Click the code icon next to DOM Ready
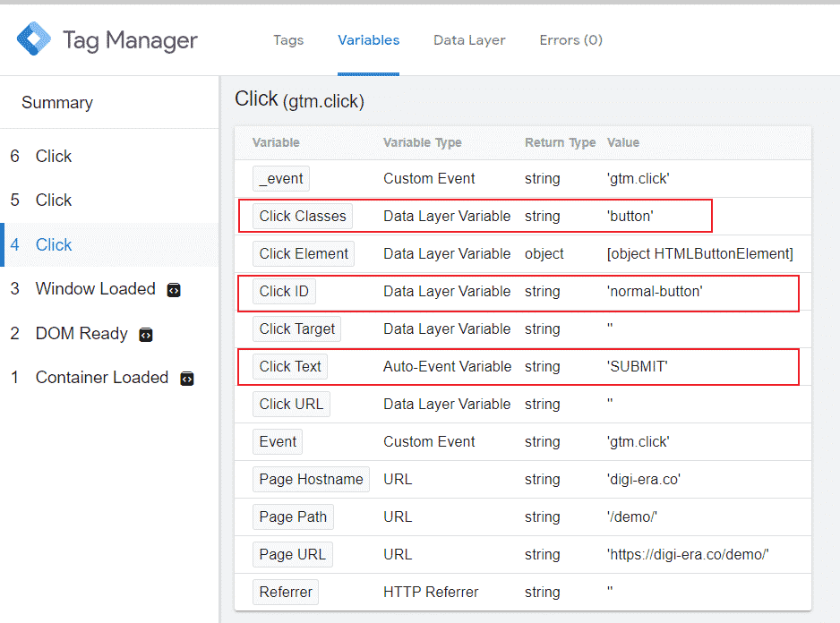 [146, 333]
